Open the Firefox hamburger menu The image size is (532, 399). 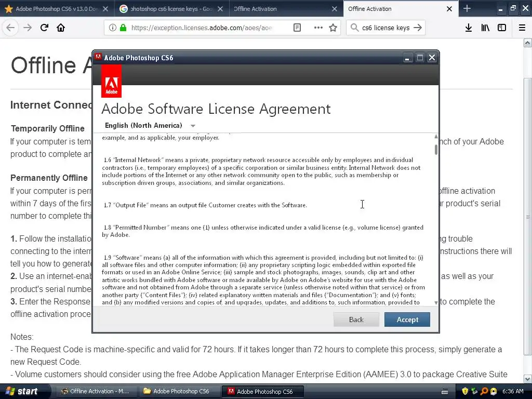click(522, 28)
